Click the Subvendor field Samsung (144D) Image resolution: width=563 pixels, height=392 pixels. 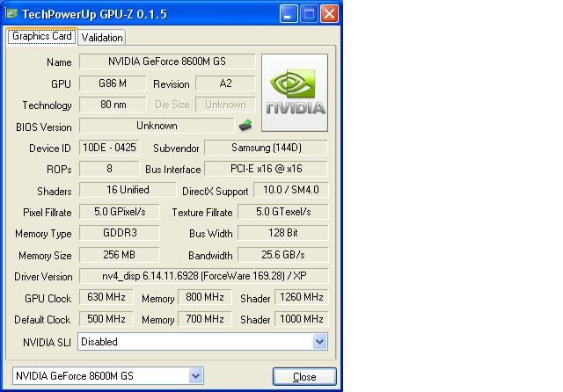pyautogui.click(x=266, y=148)
